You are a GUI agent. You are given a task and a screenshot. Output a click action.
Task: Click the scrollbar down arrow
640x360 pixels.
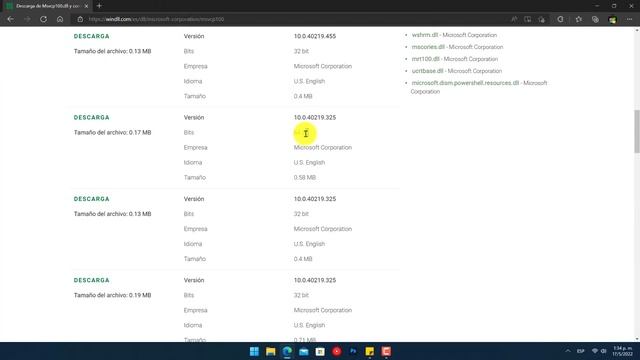(x=636, y=339)
